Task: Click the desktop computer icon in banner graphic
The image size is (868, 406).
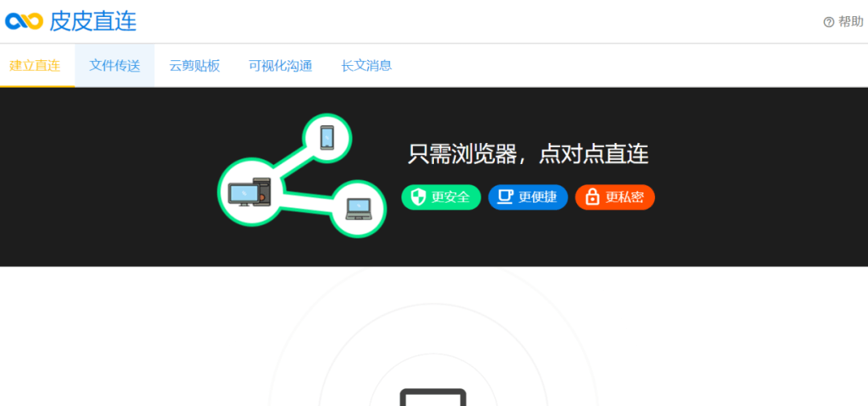Action: [250, 192]
